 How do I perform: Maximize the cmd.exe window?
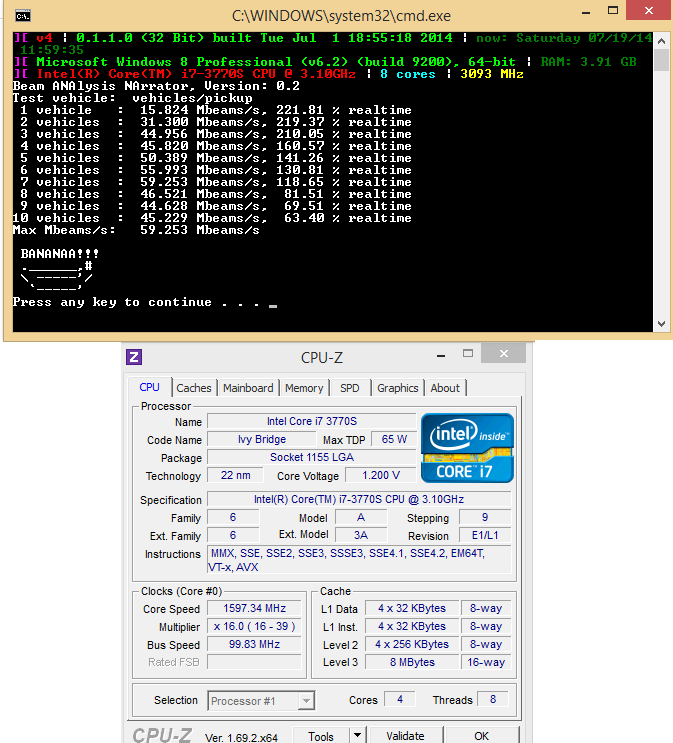click(613, 11)
